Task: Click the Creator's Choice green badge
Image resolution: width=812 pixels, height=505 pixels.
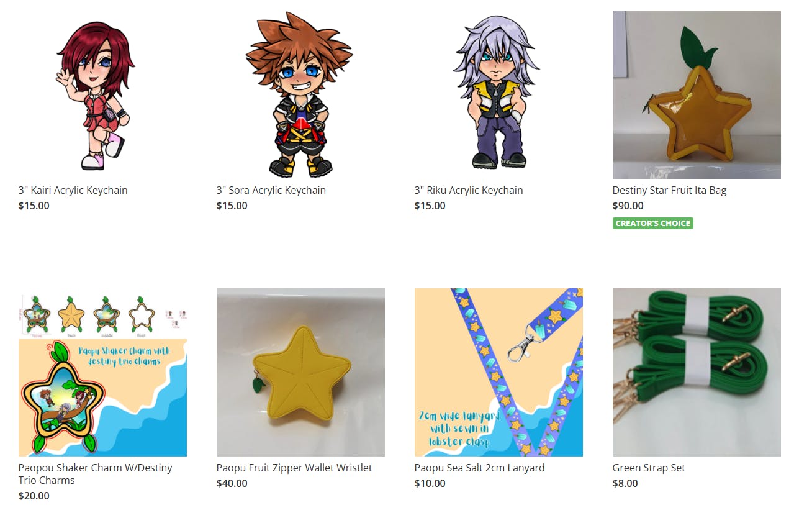Action: [x=653, y=223]
